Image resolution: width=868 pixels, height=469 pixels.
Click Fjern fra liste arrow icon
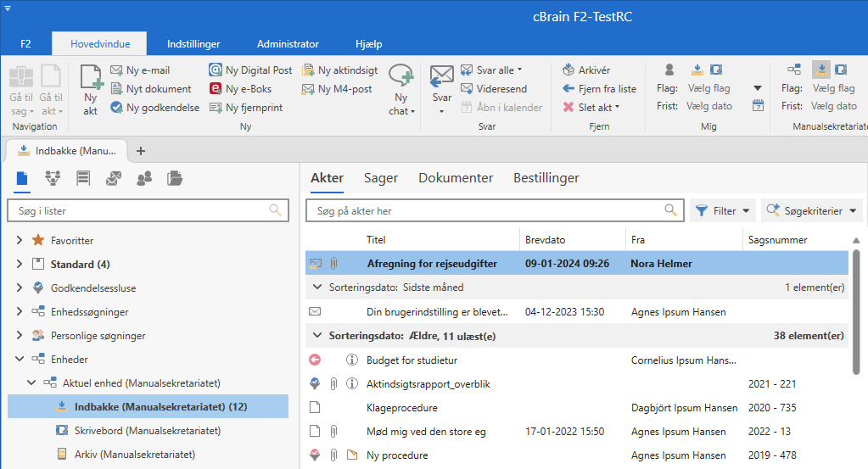pyautogui.click(x=568, y=89)
